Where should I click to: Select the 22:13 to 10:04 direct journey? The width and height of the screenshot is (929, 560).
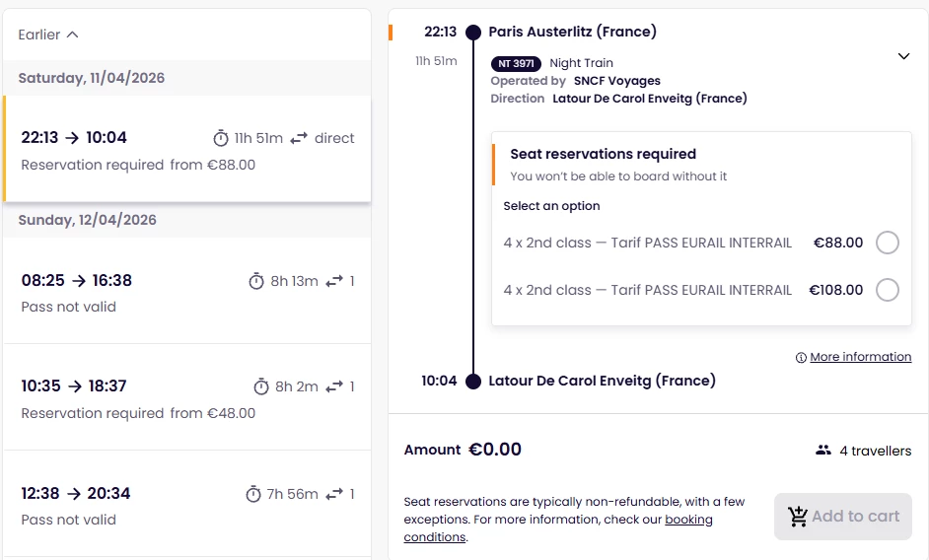click(x=187, y=150)
